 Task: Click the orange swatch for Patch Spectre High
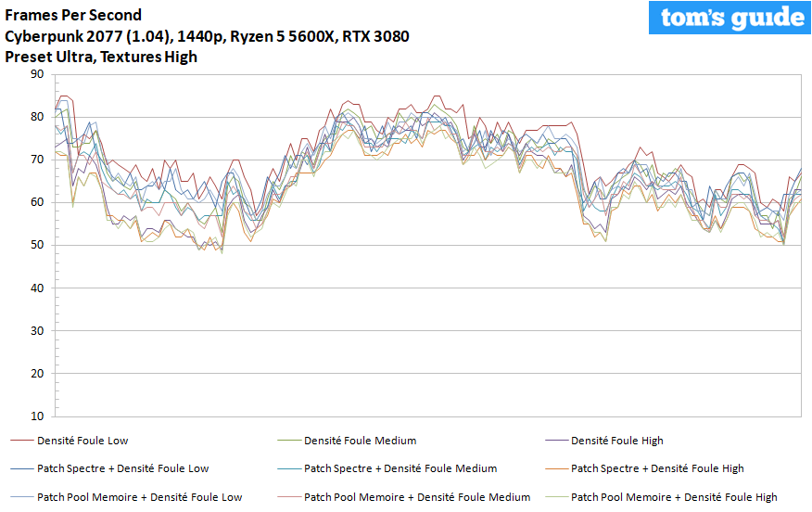pyautogui.click(x=556, y=469)
